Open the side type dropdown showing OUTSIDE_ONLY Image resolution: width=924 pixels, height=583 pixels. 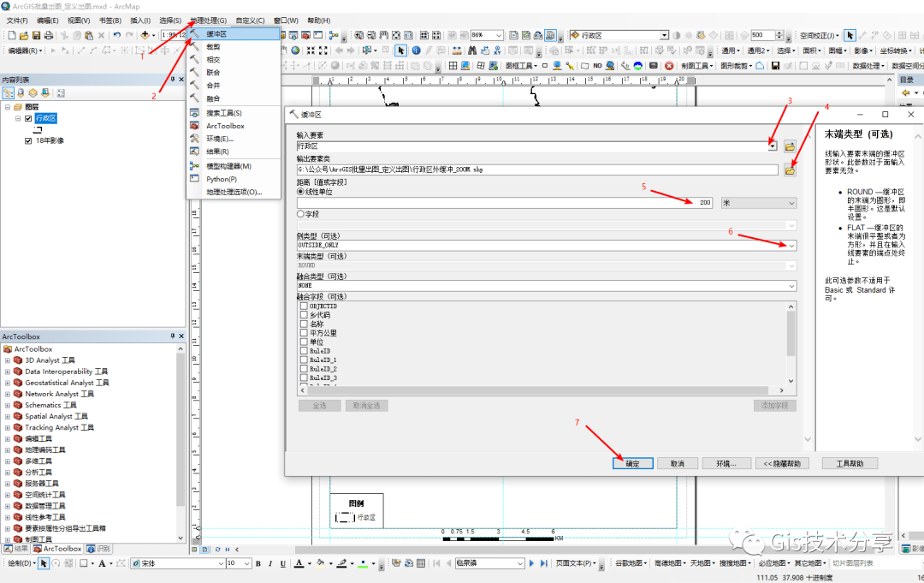tap(791, 245)
